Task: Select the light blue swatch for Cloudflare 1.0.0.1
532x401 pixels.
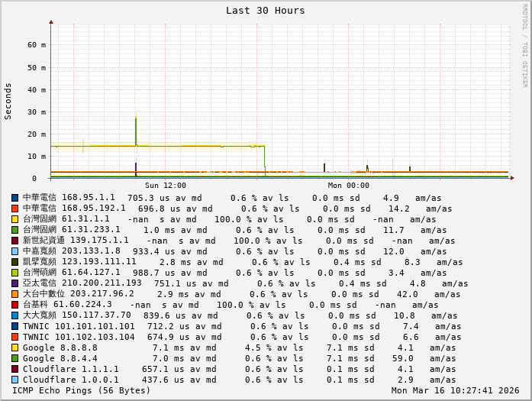Action: (x=15, y=380)
